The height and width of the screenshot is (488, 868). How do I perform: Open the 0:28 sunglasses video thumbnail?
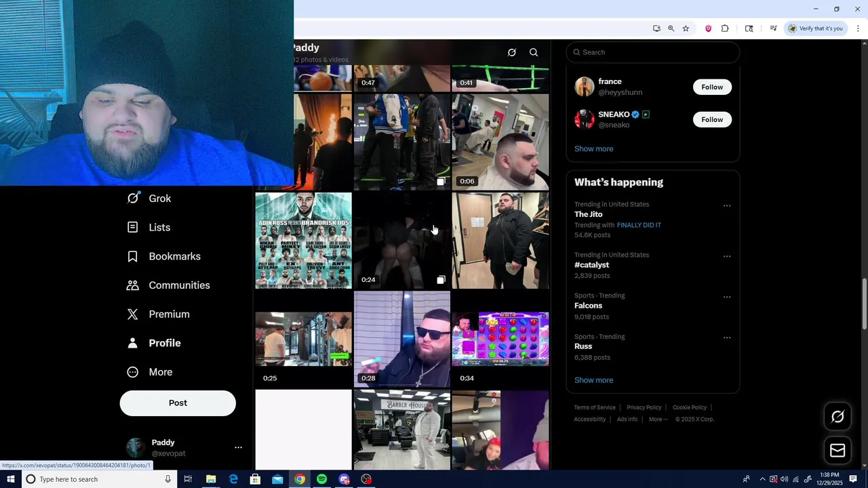point(401,339)
